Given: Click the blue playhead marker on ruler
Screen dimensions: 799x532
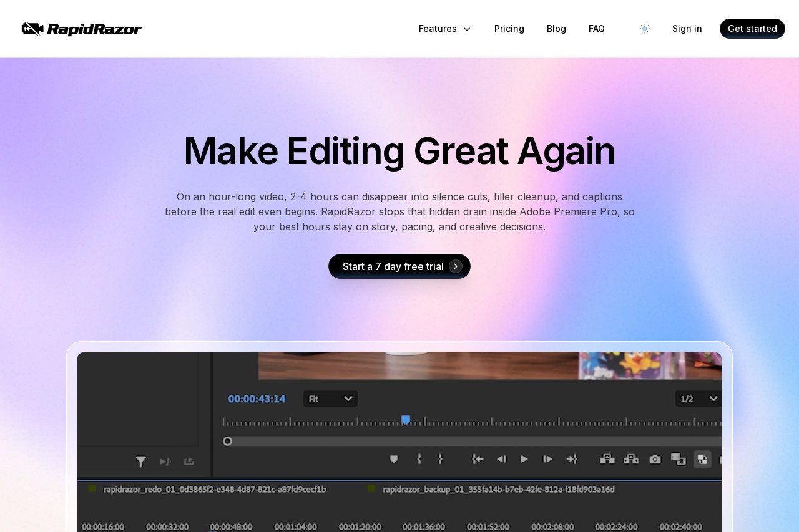Looking at the screenshot, I should click(406, 420).
